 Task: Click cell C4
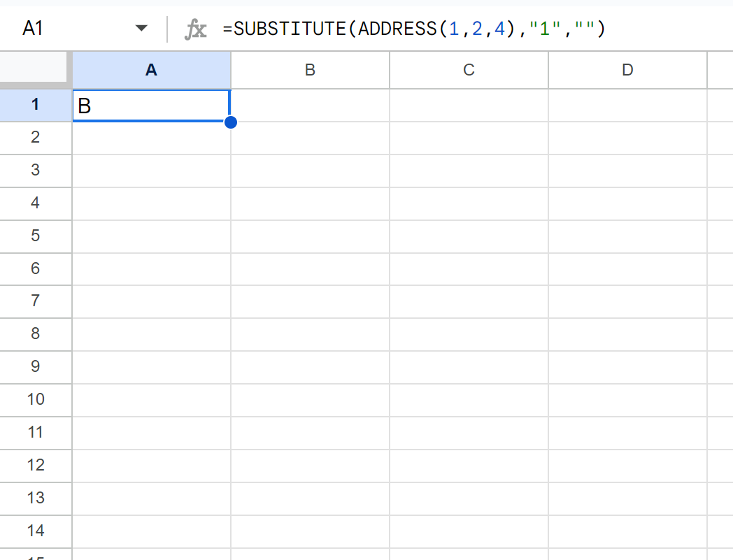click(469, 203)
